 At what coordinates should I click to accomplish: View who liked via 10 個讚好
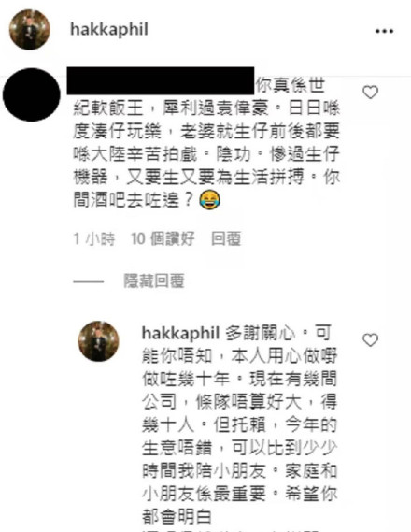(163, 238)
